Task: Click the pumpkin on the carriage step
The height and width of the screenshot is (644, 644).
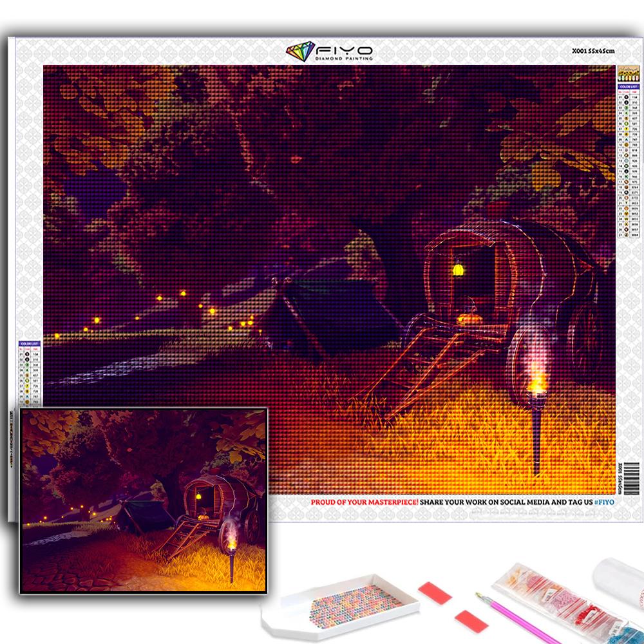Action: tap(469, 319)
